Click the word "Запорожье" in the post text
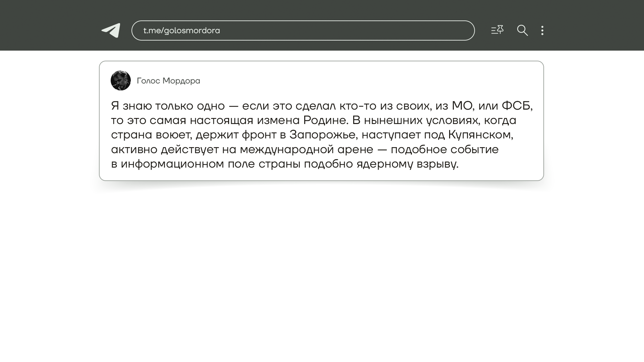This screenshot has width=644, height=362. [x=322, y=135]
